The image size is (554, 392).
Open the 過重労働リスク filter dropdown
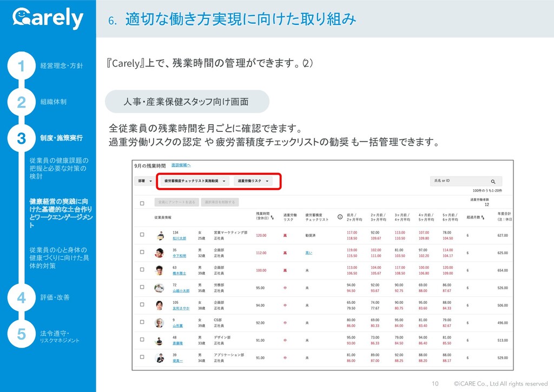coord(253,181)
